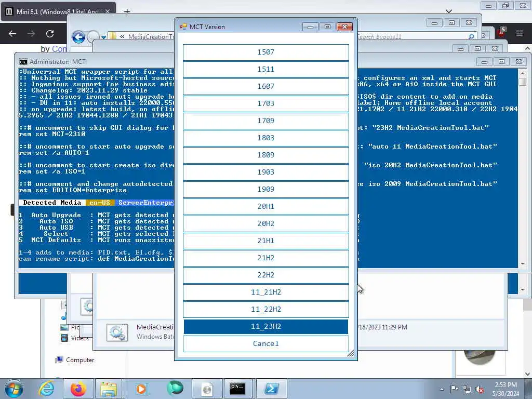This screenshot has height=399, width=532.
Task: Select version 1507 in MCT Version dialog
Action: [265, 52]
